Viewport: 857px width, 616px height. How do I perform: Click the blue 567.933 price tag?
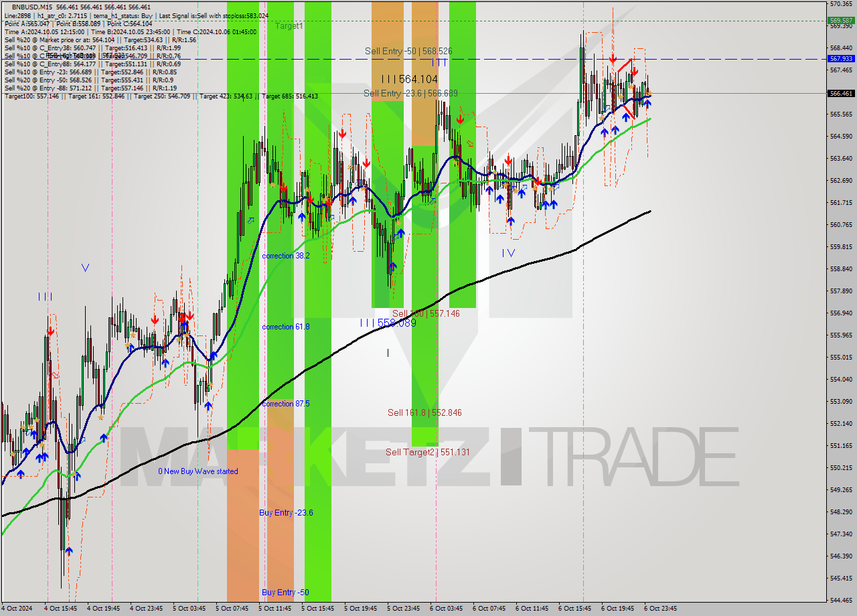pyautogui.click(x=841, y=59)
